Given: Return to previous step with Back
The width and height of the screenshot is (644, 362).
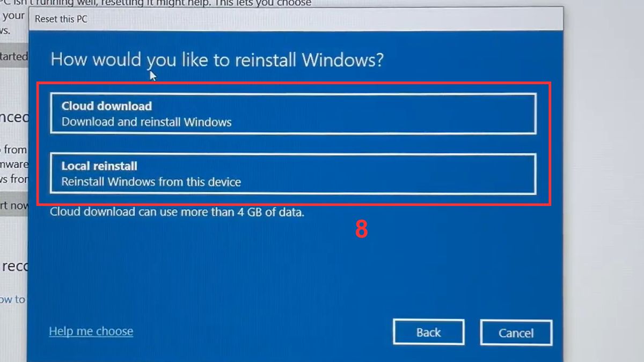Looking at the screenshot, I should coord(428,332).
